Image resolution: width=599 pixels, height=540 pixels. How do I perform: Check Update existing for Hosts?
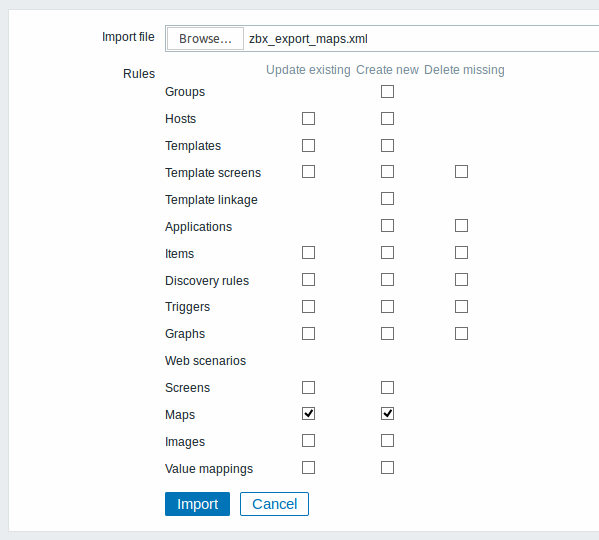point(308,118)
